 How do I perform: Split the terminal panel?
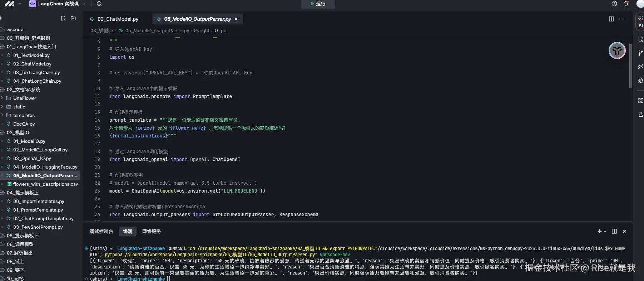614,231
